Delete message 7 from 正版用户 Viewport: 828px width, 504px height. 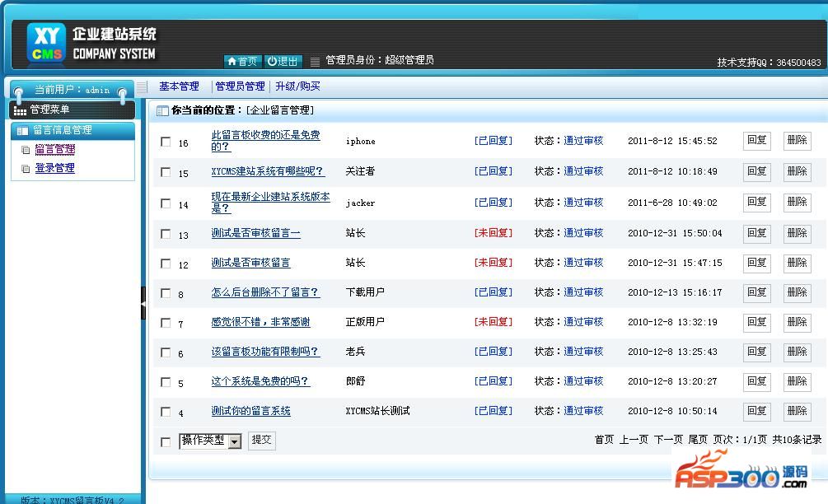tap(797, 322)
